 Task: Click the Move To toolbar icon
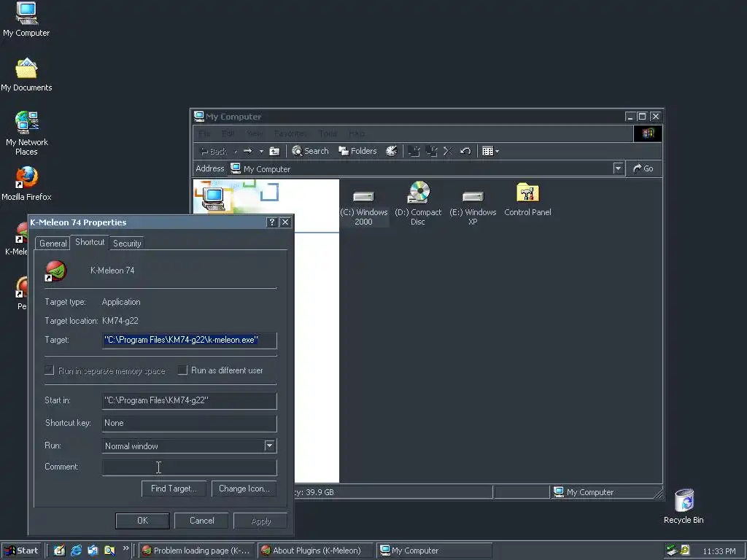pyautogui.click(x=414, y=151)
